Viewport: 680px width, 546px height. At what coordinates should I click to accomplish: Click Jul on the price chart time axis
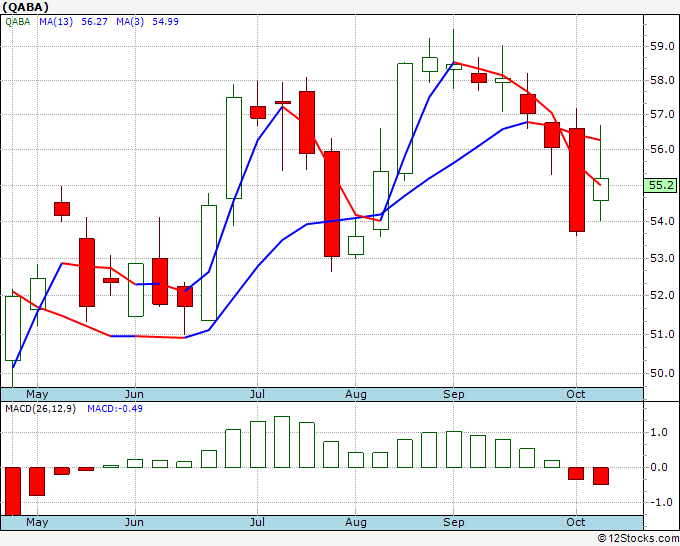257,395
